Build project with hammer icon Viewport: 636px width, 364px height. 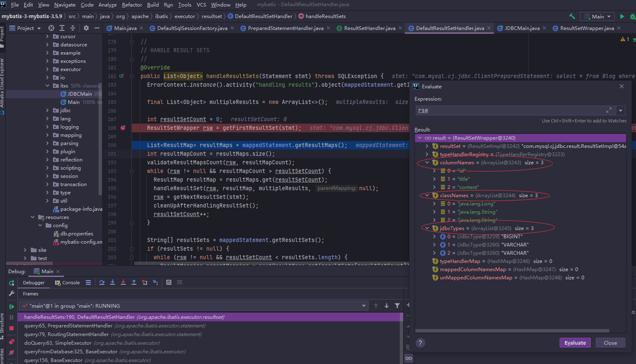tap(572, 16)
